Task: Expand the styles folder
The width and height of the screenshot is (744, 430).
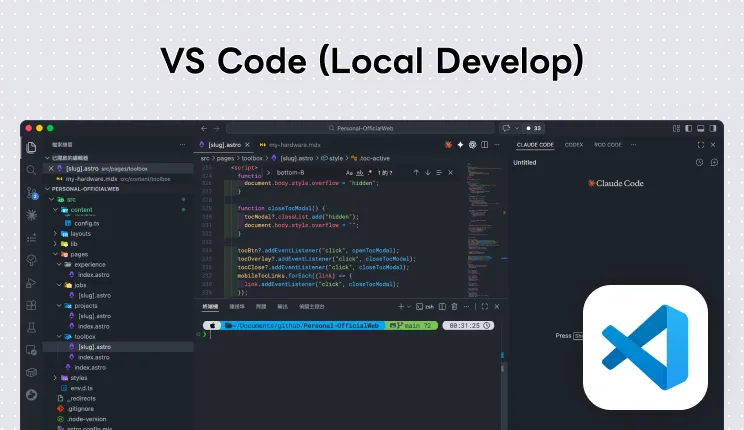Action: pos(56,378)
